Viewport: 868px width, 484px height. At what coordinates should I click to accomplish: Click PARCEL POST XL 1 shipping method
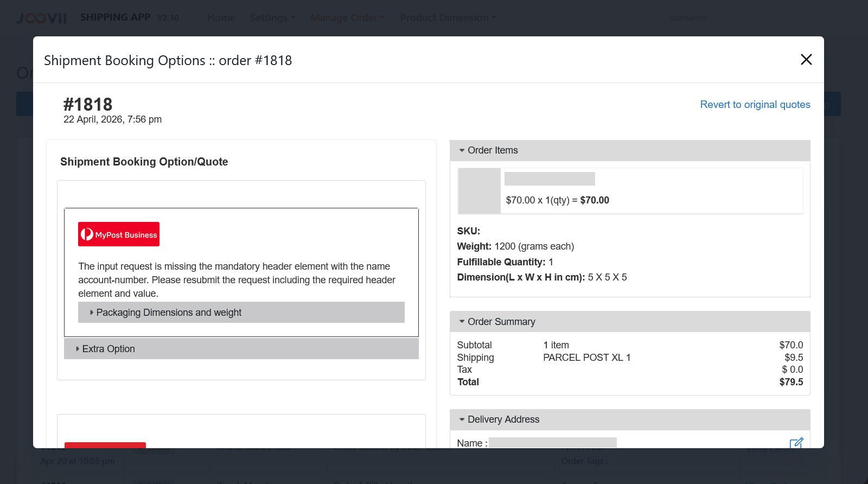(587, 358)
